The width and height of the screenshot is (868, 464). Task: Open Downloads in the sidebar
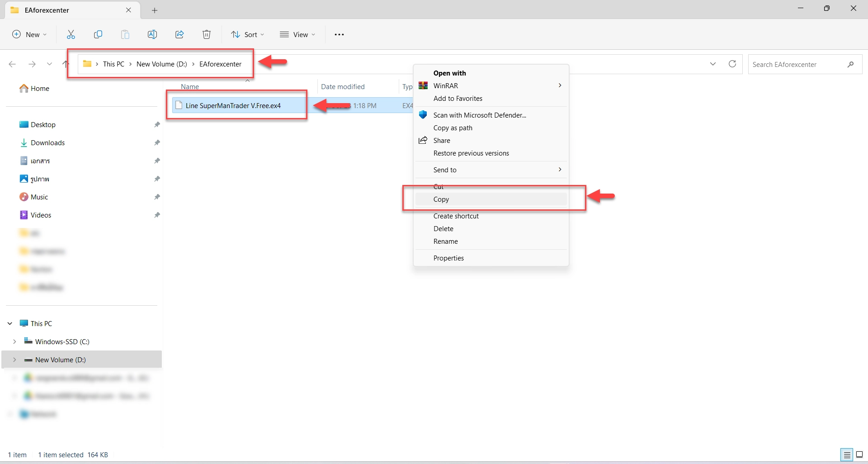point(47,143)
